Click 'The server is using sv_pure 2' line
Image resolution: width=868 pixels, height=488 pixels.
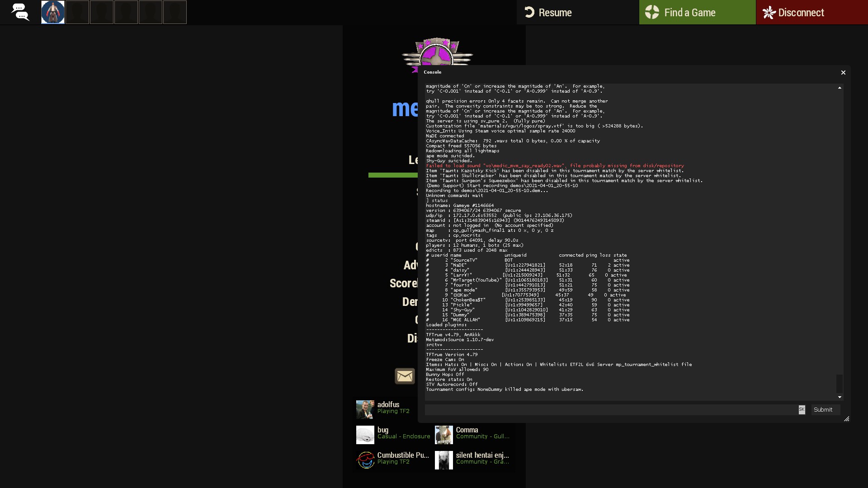pos(486,121)
